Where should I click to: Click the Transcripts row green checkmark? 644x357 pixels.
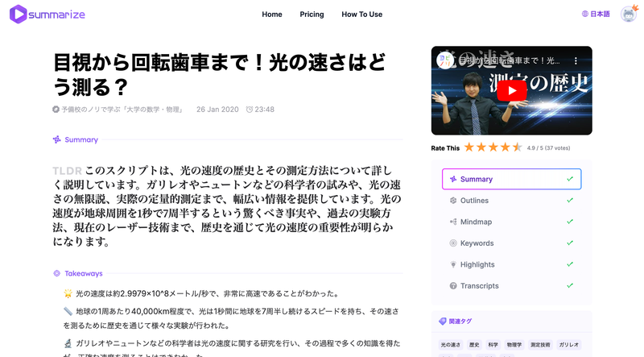point(570,286)
